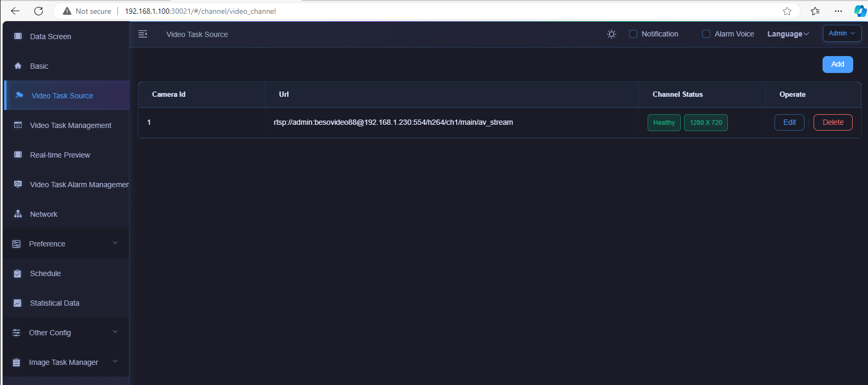Click the Statistical Data chart icon
This screenshot has width=868, height=385.
18,303
